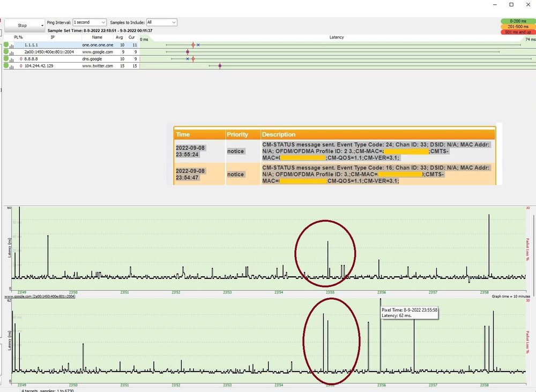
Task: Click the bar graph icon for www.twitter.com
Action: (x=11, y=66)
